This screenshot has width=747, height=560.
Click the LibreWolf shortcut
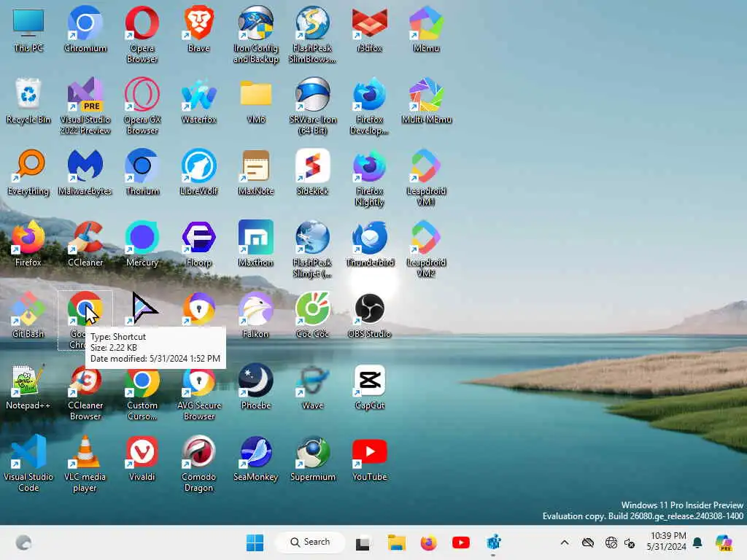(198, 171)
